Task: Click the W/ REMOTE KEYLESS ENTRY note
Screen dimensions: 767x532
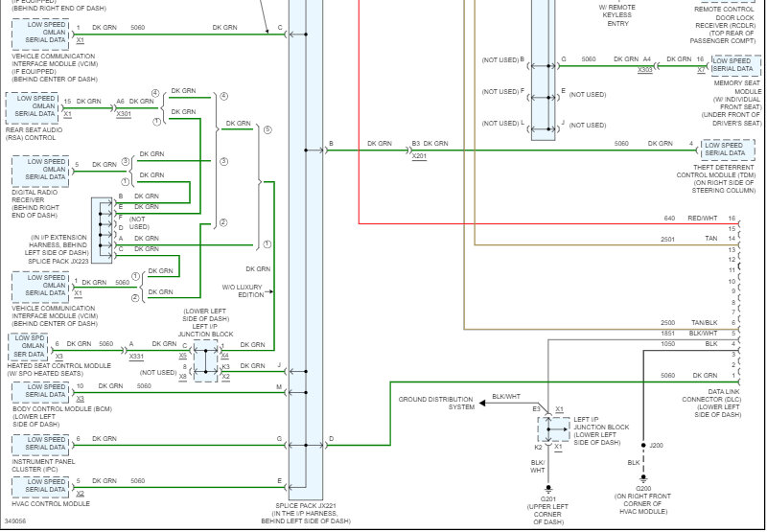Action: [617, 15]
